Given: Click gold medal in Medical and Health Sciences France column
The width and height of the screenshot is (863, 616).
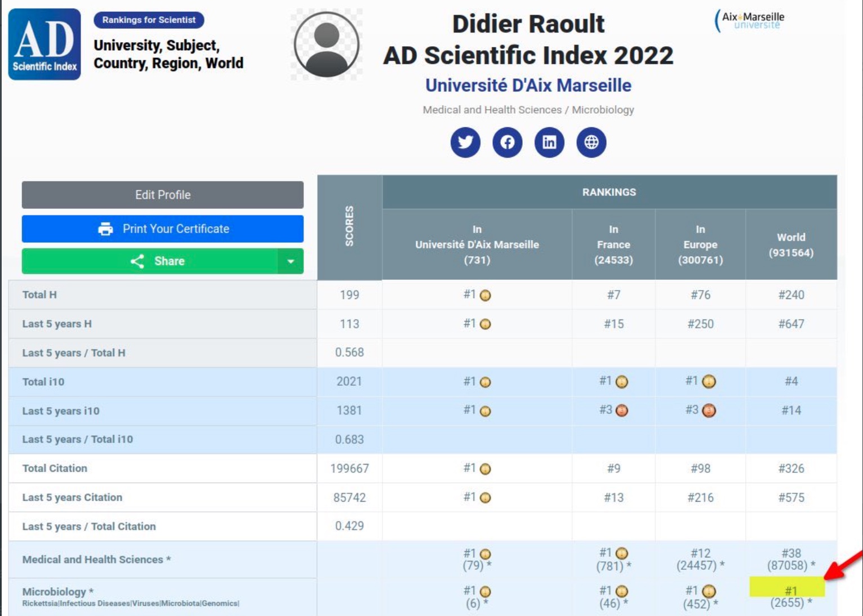Looking at the screenshot, I should 621,553.
